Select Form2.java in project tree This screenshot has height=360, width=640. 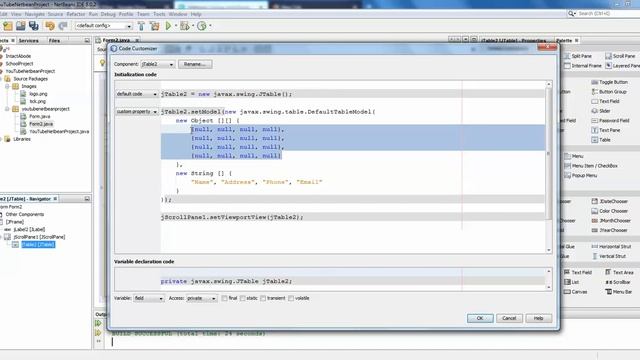click(x=41, y=124)
